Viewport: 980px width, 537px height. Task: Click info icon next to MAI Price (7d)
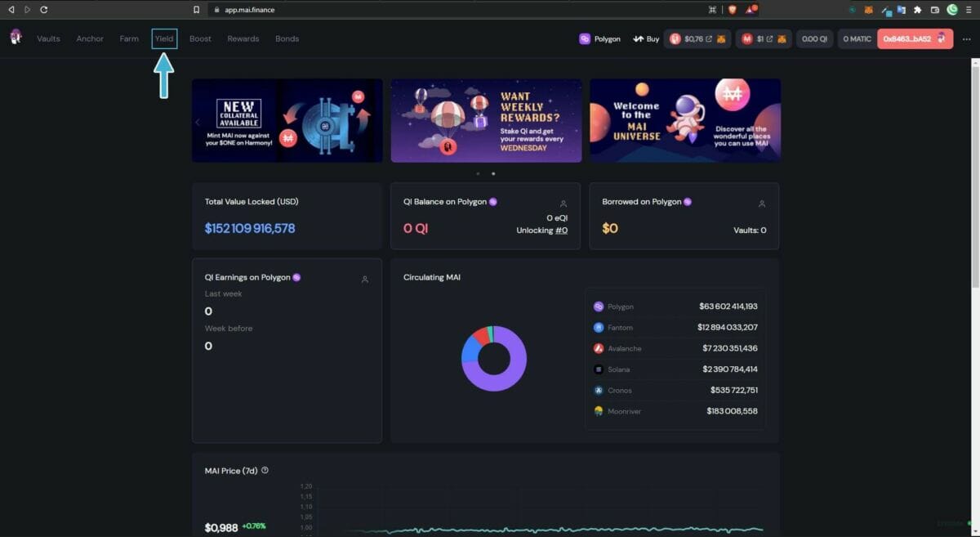[265, 471]
